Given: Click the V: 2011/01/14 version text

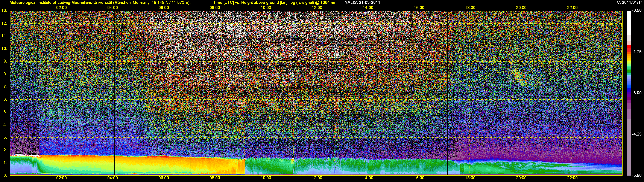Looking at the screenshot, I should 630,3.
